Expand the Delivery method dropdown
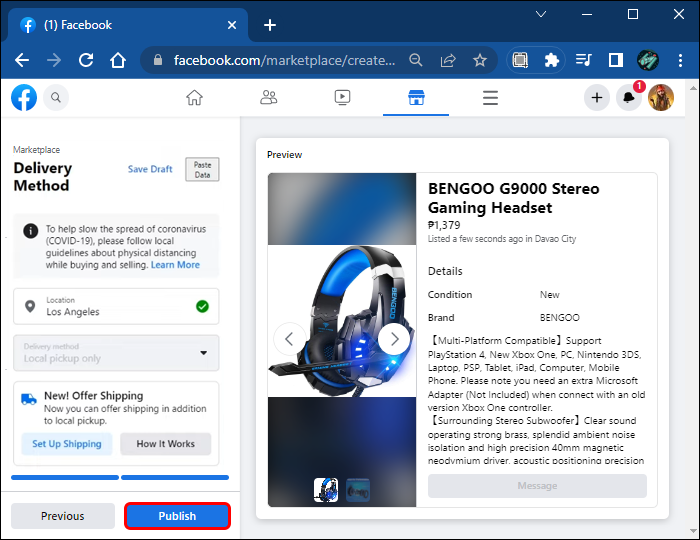This screenshot has height=540, width=700. click(116, 353)
